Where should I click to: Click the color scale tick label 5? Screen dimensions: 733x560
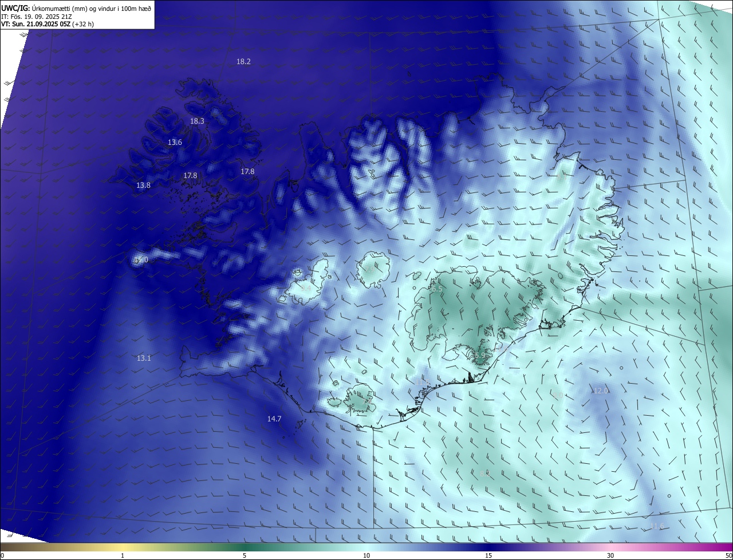coord(245,556)
